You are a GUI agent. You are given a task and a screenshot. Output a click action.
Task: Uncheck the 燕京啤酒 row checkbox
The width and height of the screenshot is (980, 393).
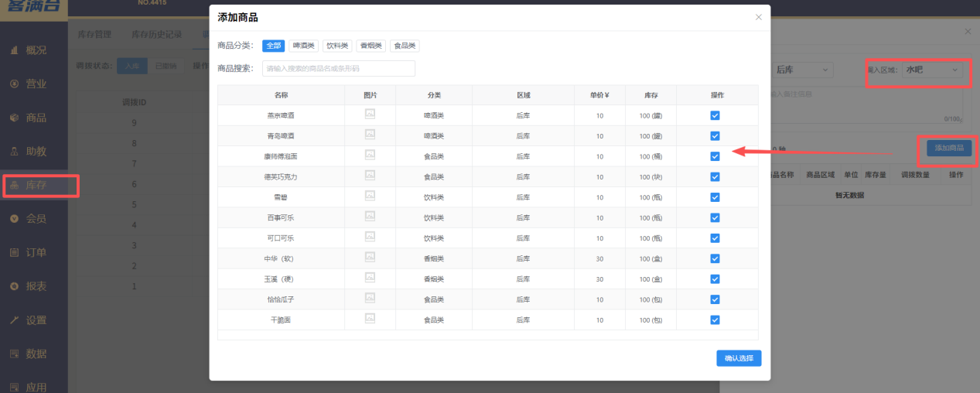(x=715, y=115)
